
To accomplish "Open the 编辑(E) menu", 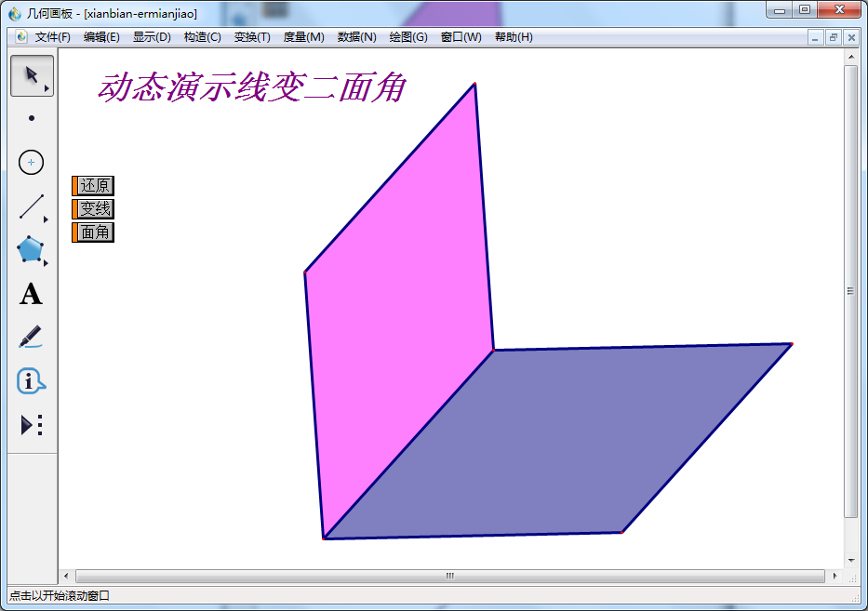I will 101,37.
